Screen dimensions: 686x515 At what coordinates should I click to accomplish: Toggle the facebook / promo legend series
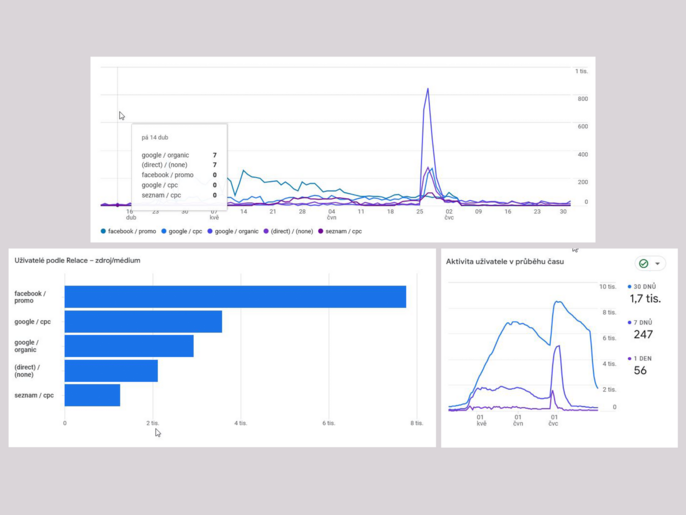click(x=131, y=231)
